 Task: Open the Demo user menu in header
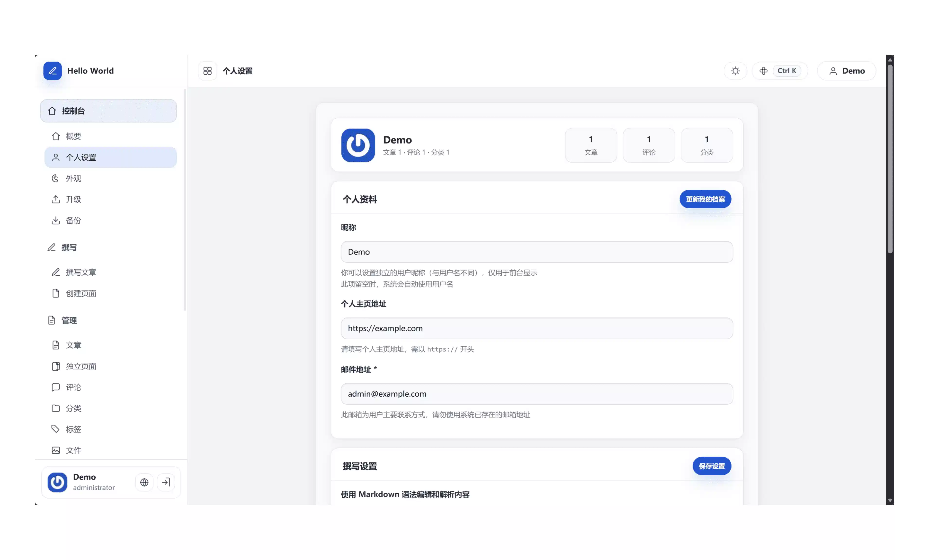tap(846, 71)
